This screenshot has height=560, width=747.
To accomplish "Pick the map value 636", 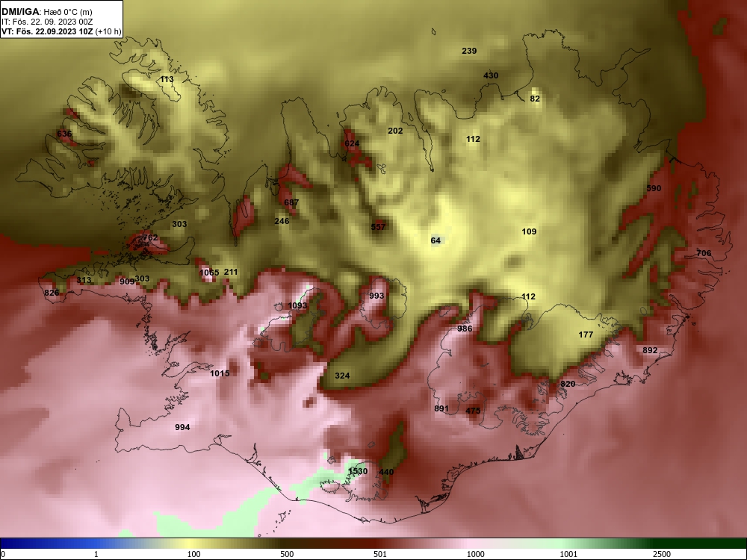I will 64,134.
